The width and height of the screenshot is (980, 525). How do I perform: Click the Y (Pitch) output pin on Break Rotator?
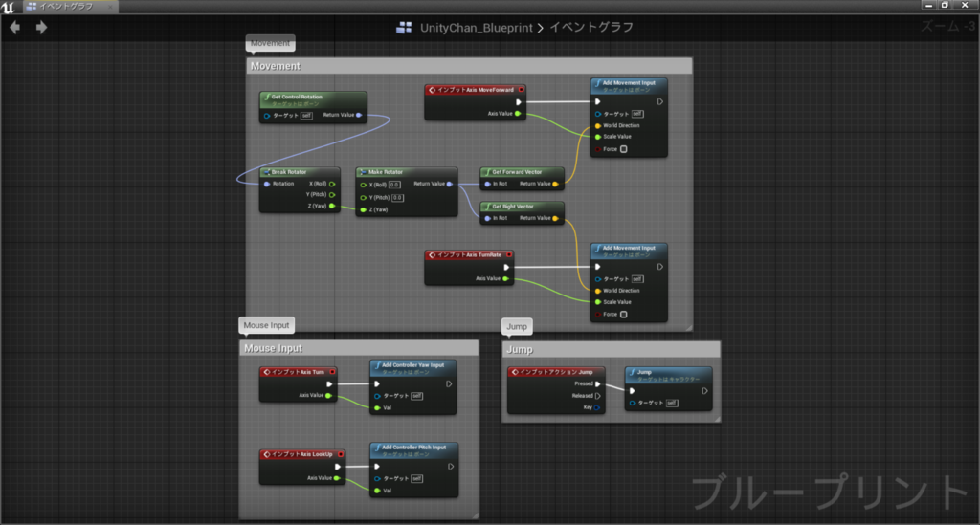332,195
